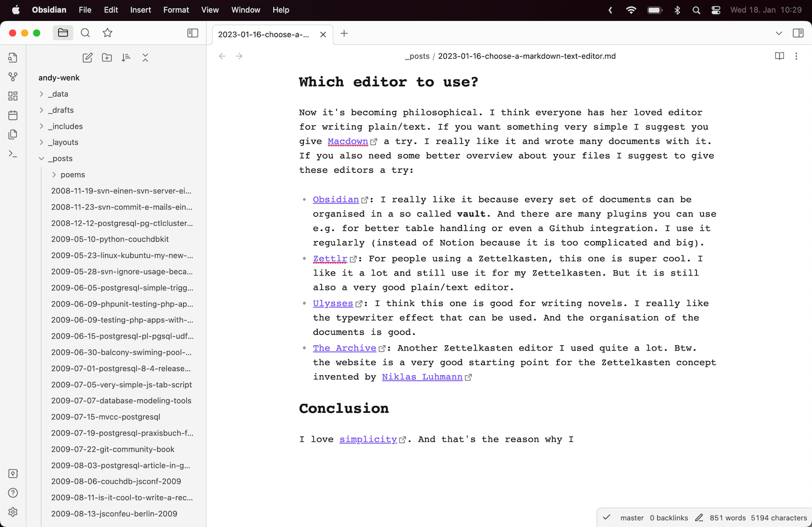
Task: Open the command palette ribbon icon
Action: 13,154
